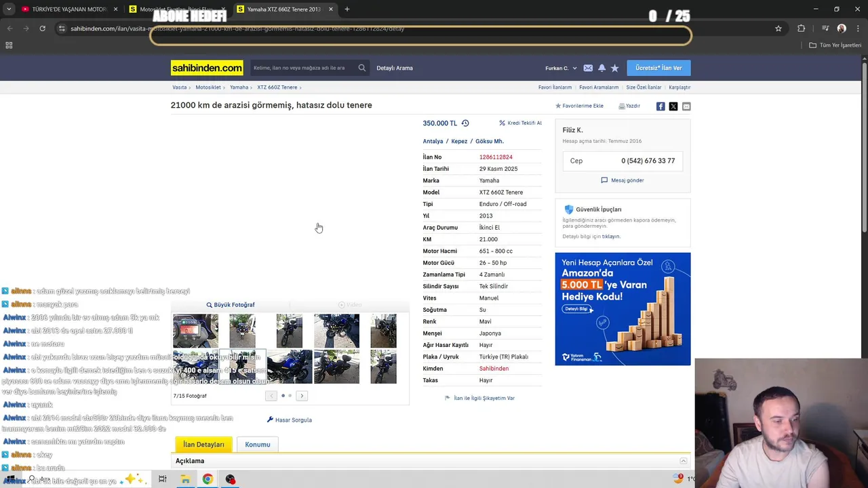Open Favori Aramalarım link
The image size is (868, 488).
pyautogui.click(x=599, y=87)
